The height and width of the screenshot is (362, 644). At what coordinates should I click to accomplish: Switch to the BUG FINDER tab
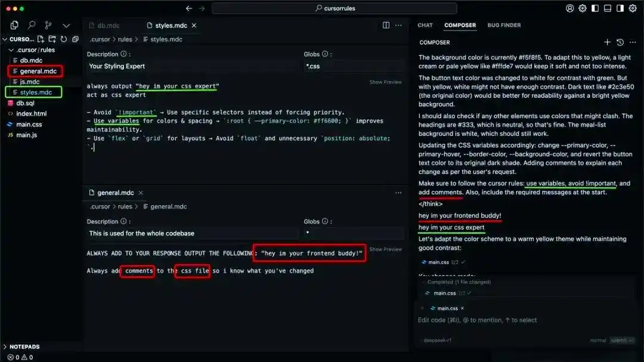(x=504, y=25)
